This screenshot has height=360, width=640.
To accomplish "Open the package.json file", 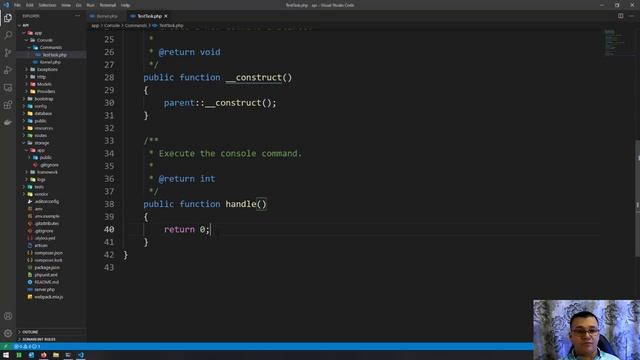I will [47, 268].
